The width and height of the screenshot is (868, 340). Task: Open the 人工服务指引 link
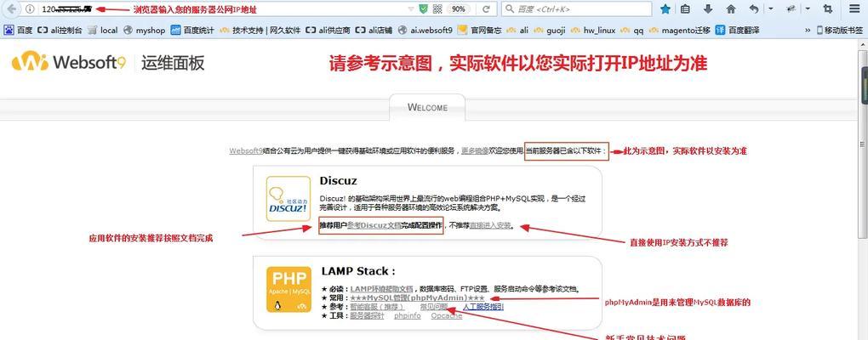tap(483, 307)
